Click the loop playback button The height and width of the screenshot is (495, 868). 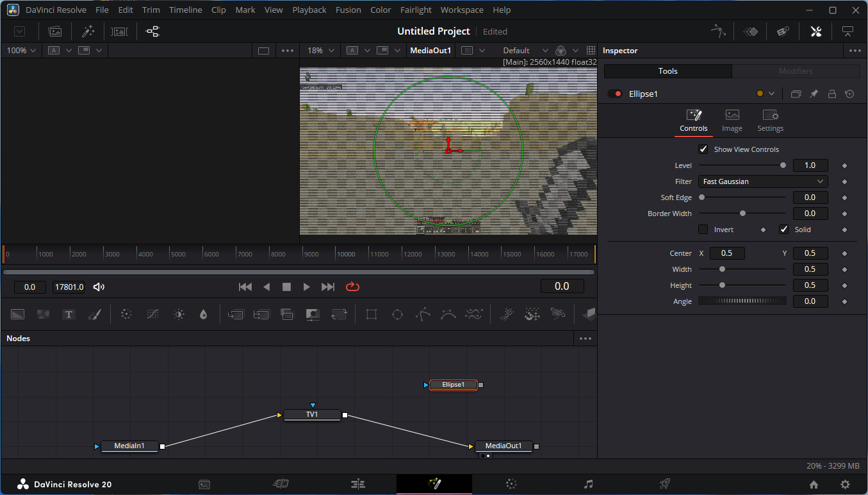352,287
